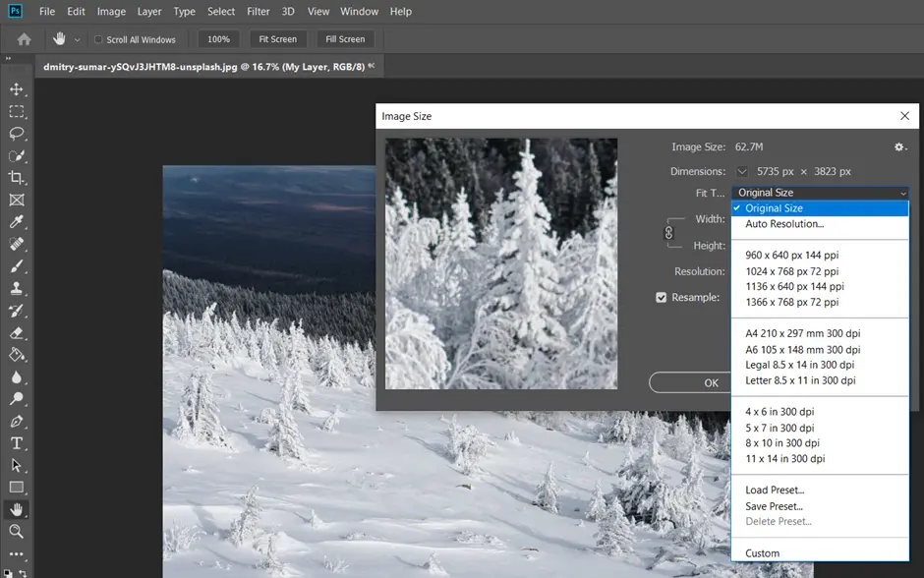Toggle the width-height link chain icon
924x578 pixels.
click(x=668, y=234)
